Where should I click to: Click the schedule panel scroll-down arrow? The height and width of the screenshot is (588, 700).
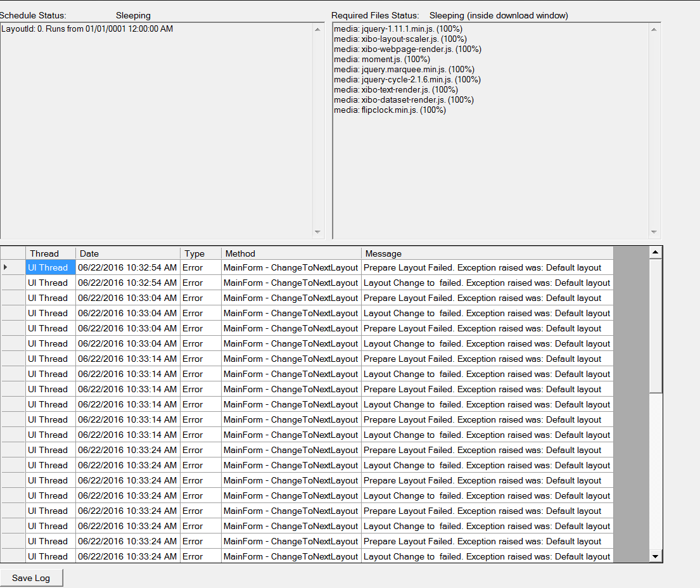pyautogui.click(x=317, y=232)
